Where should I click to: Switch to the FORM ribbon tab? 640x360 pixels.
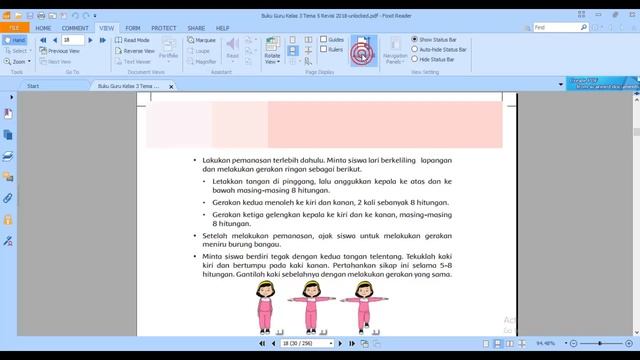click(x=133, y=28)
